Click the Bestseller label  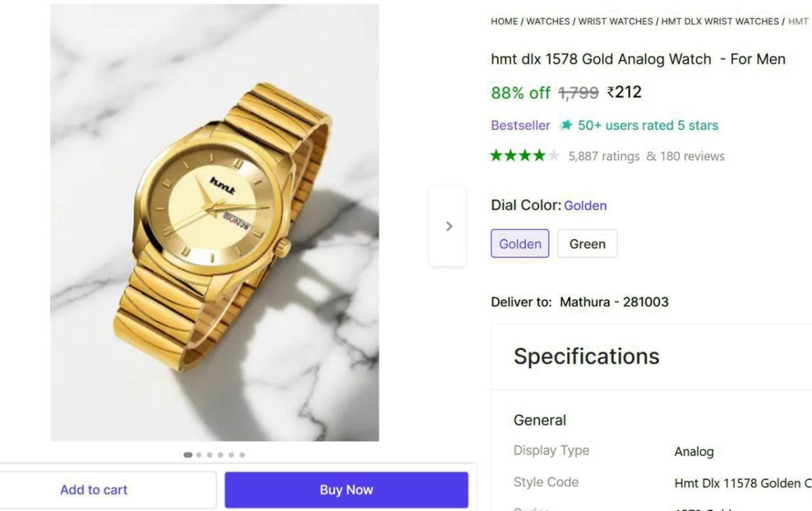click(x=520, y=125)
